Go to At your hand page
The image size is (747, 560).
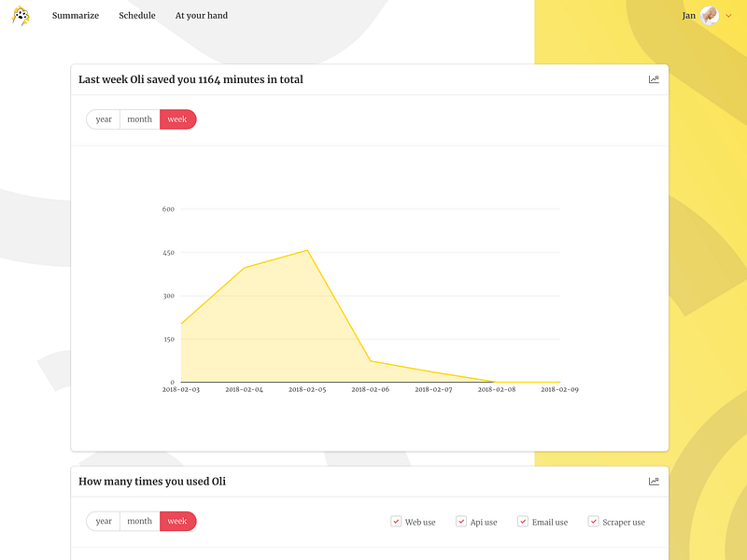point(202,15)
